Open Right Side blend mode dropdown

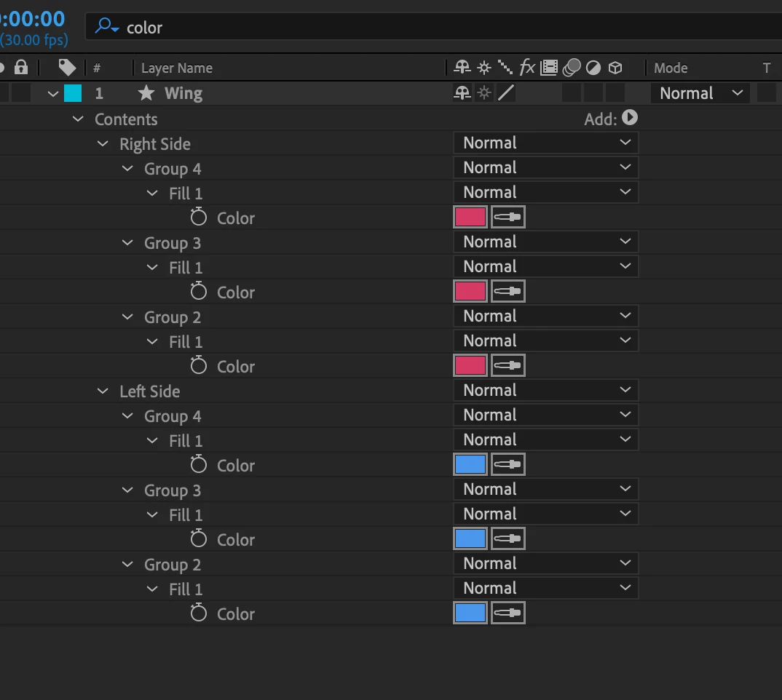point(545,143)
